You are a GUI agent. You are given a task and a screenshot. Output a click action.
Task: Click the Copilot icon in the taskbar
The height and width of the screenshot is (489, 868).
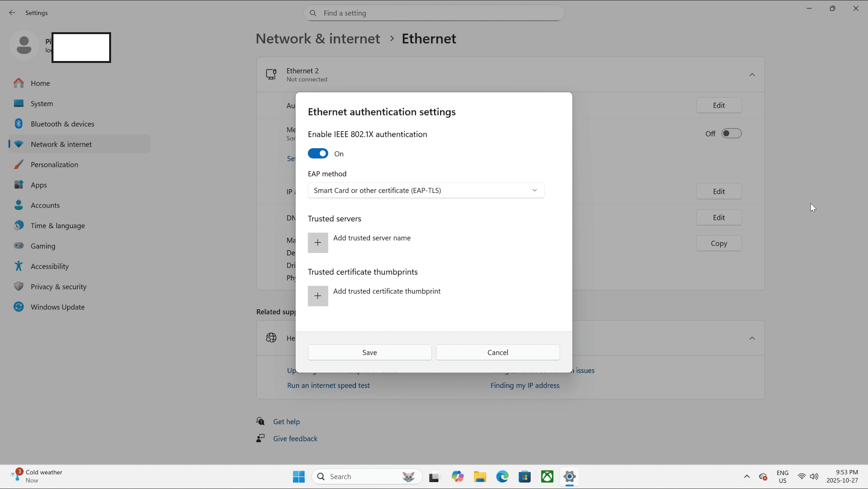click(458, 476)
